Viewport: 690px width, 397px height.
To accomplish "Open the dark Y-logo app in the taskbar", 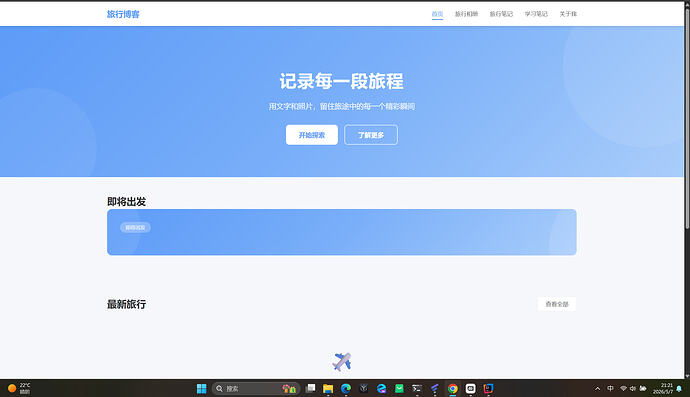I will point(363,388).
